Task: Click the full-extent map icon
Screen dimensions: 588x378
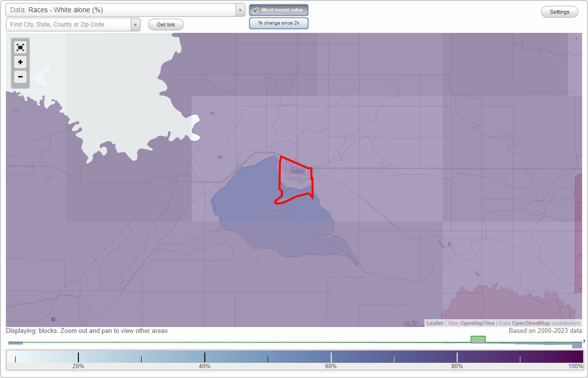Action: pos(20,47)
